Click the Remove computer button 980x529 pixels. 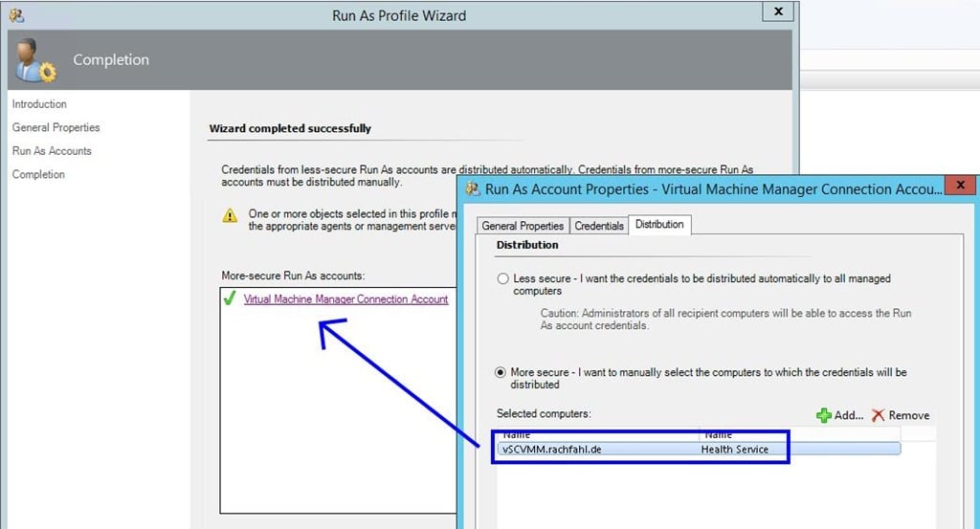pos(901,415)
